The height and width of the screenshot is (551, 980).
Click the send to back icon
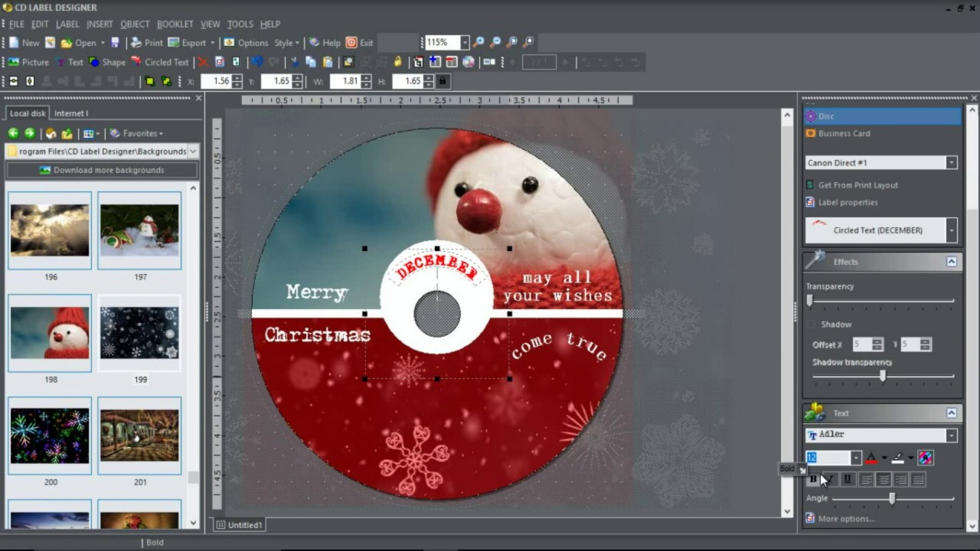[166, 81]
